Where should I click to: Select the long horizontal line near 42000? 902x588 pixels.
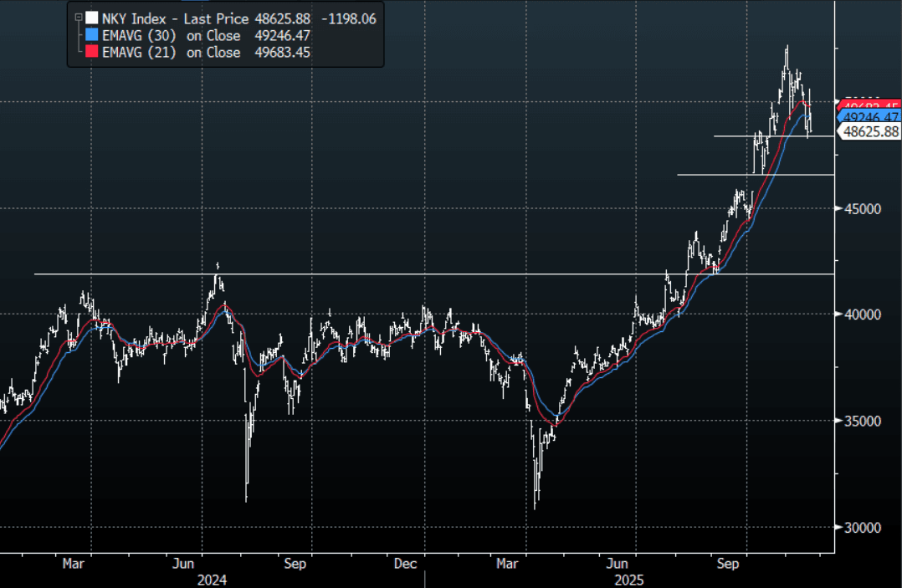(418, 274)
